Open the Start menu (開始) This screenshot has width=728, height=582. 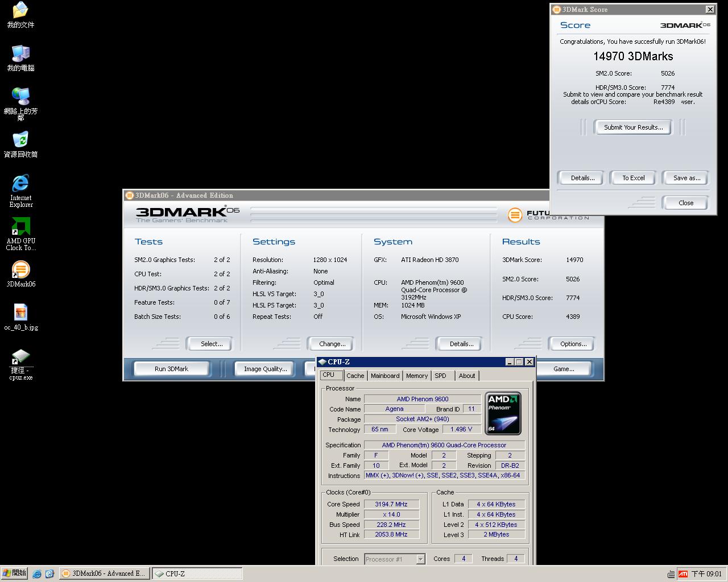tap(14, 573)
